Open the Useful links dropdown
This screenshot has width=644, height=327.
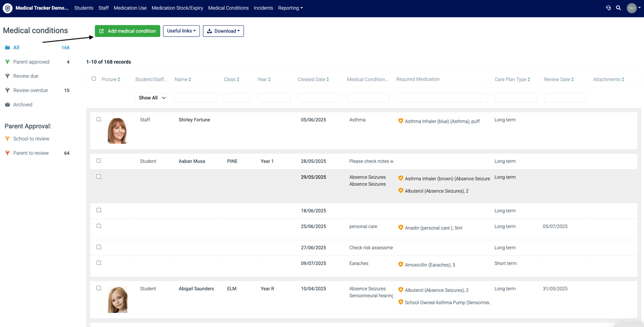181,31
